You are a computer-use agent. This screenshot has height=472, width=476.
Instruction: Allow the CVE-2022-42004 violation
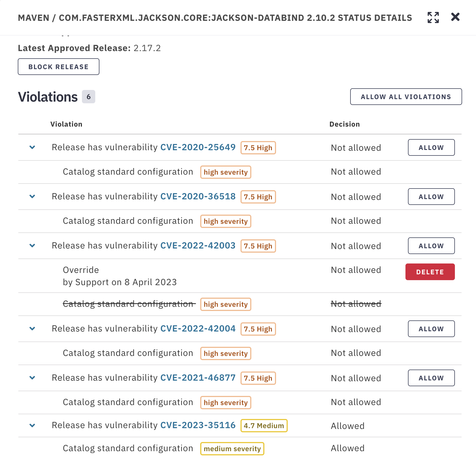[431, 329]
